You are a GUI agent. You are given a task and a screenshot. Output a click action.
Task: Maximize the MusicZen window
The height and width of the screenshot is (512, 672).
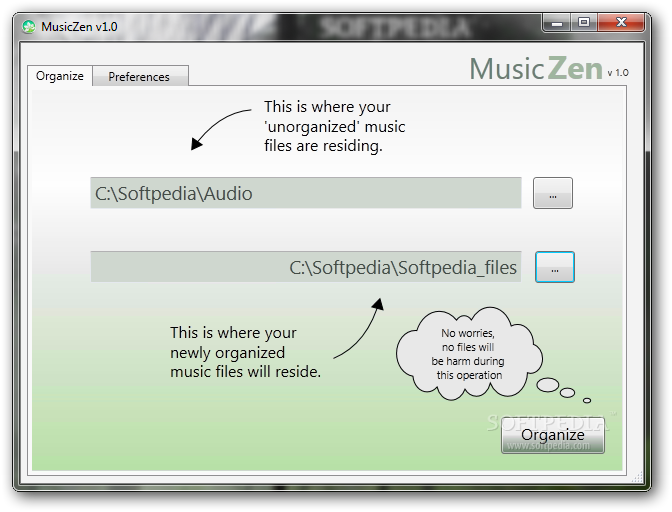pos(584,23)
